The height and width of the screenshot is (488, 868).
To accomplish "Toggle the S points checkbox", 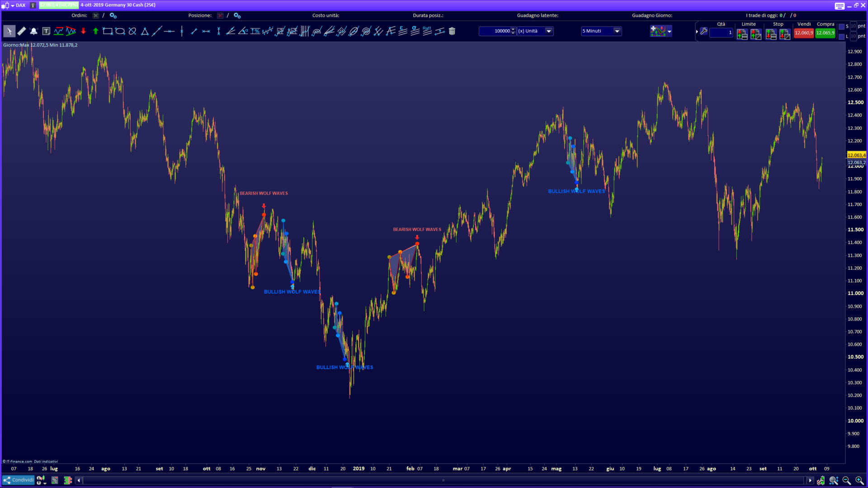I will 841,27.
